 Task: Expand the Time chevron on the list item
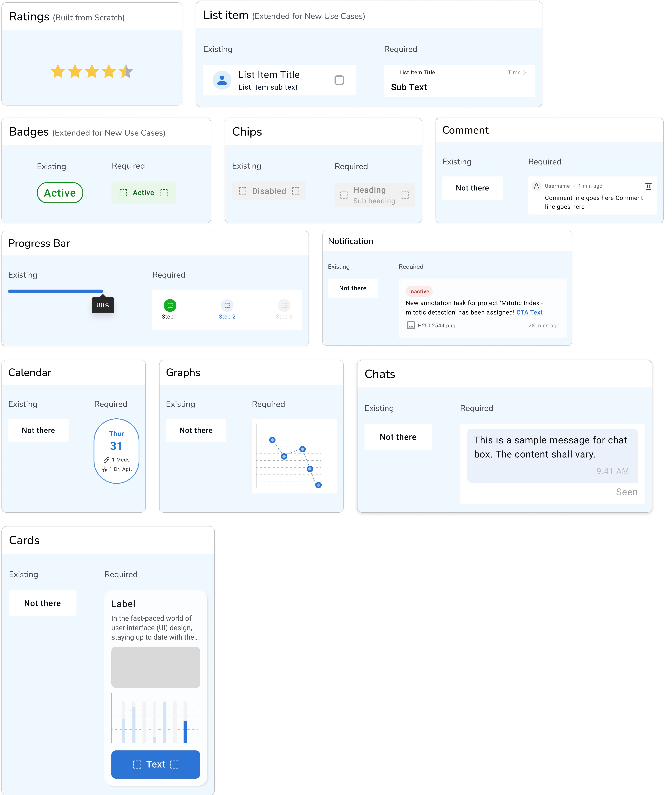tap(525, 72)
